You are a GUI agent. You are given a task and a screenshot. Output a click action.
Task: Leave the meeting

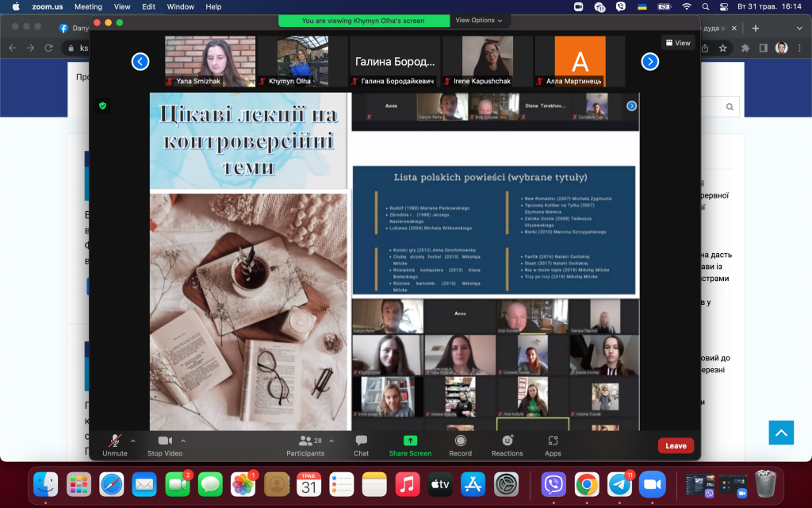point(676,446)
